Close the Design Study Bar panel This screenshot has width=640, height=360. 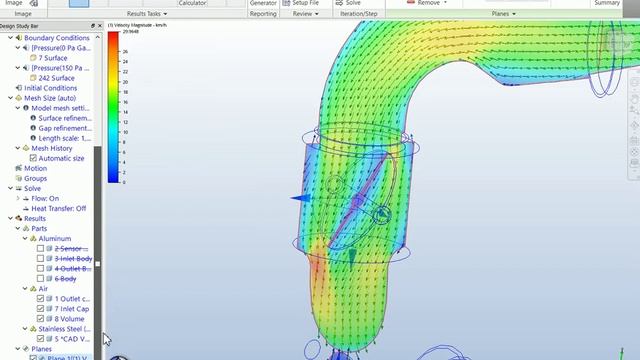click(100, 26)
